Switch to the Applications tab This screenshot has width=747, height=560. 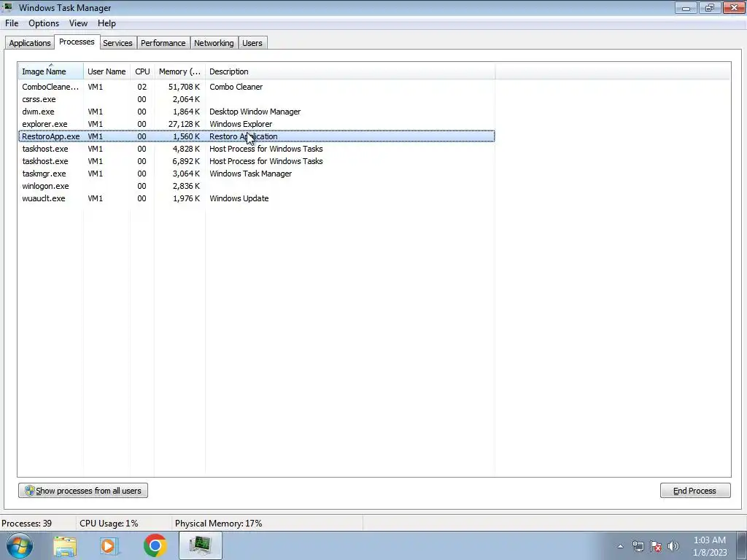tap(29, 43)
